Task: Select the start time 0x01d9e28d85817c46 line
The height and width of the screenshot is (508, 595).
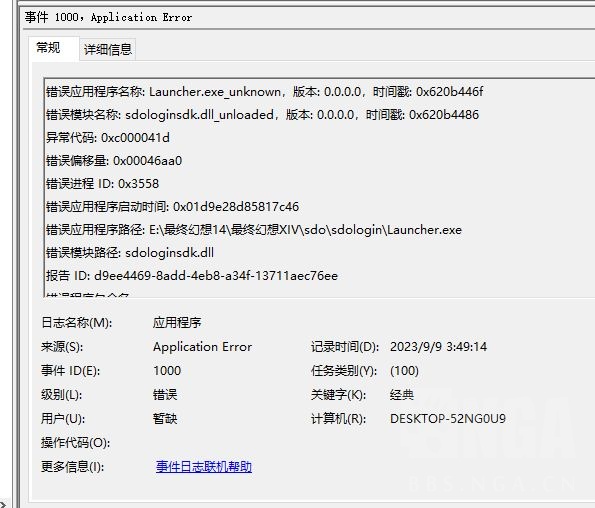Action: [x=172, y=207]
